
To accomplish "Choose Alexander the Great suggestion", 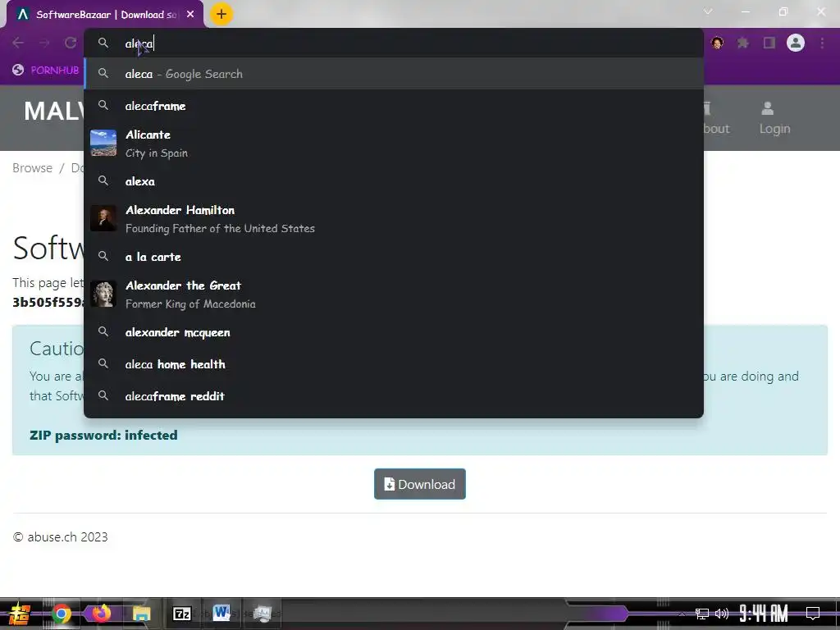I will [x=394, y=294].
